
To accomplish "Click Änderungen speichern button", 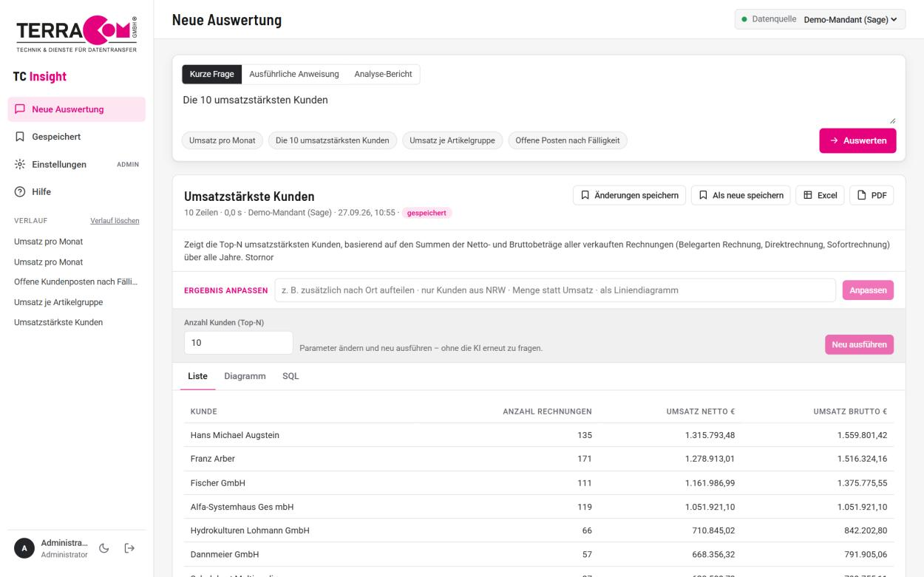I will point(629,196).
